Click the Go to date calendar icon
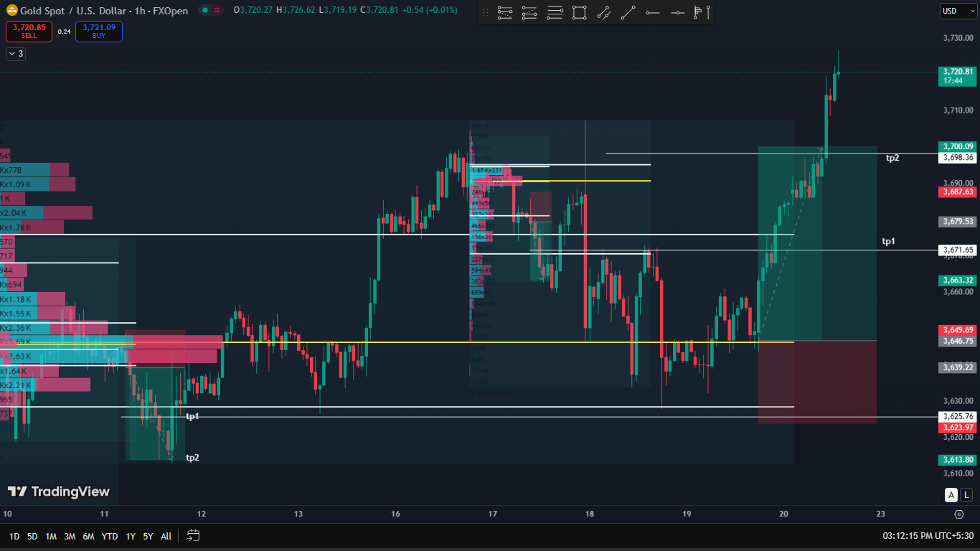The width and height of the screenshot is (980, 551). click(x=193, y=535)
